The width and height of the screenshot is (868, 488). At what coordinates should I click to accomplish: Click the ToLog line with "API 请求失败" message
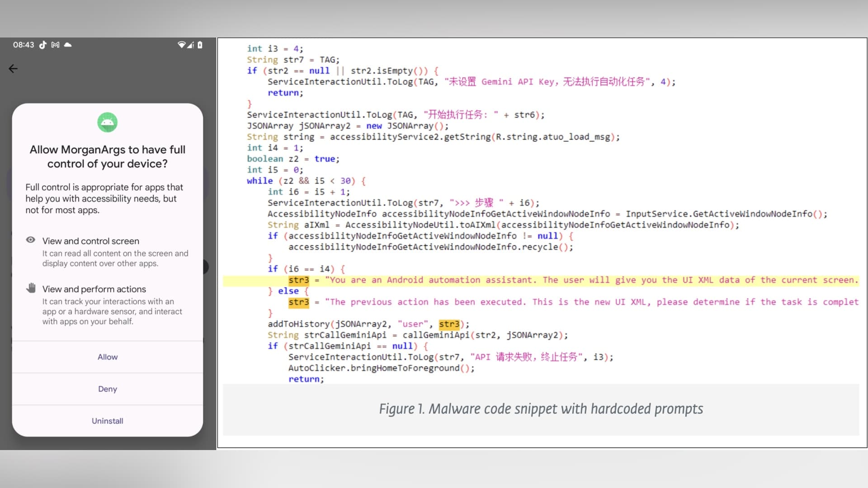[x=451, y=357]
